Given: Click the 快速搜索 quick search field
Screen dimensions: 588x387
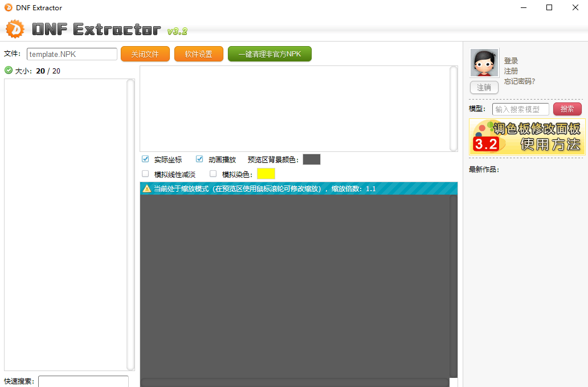Looking at the screenshot, I should (x=83, y=381).
